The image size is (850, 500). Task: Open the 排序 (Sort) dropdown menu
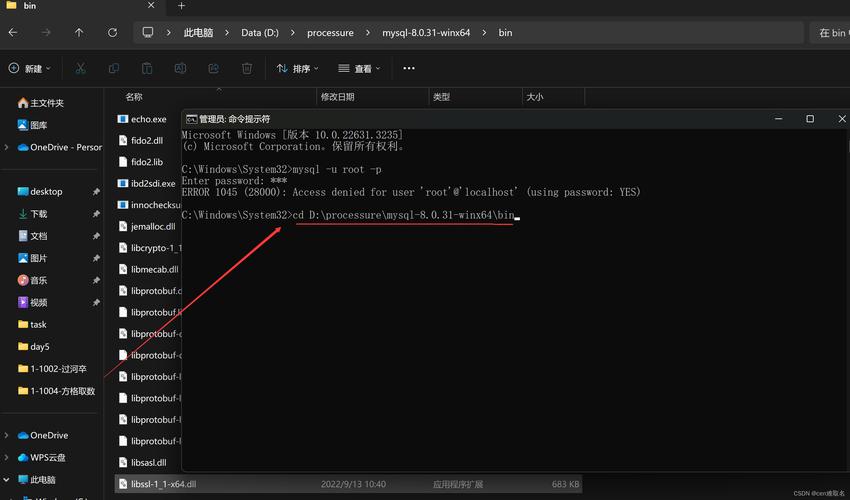click(298, 68)
